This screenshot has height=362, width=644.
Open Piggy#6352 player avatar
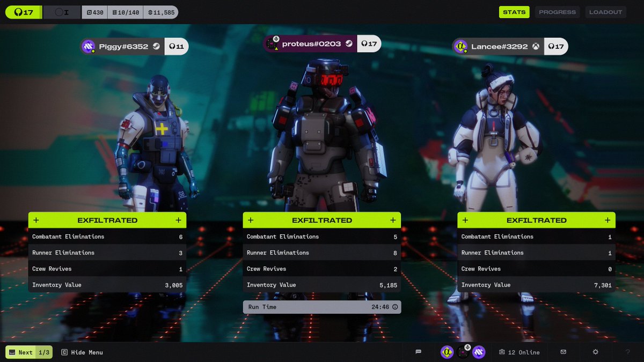[x=89, y=46]
